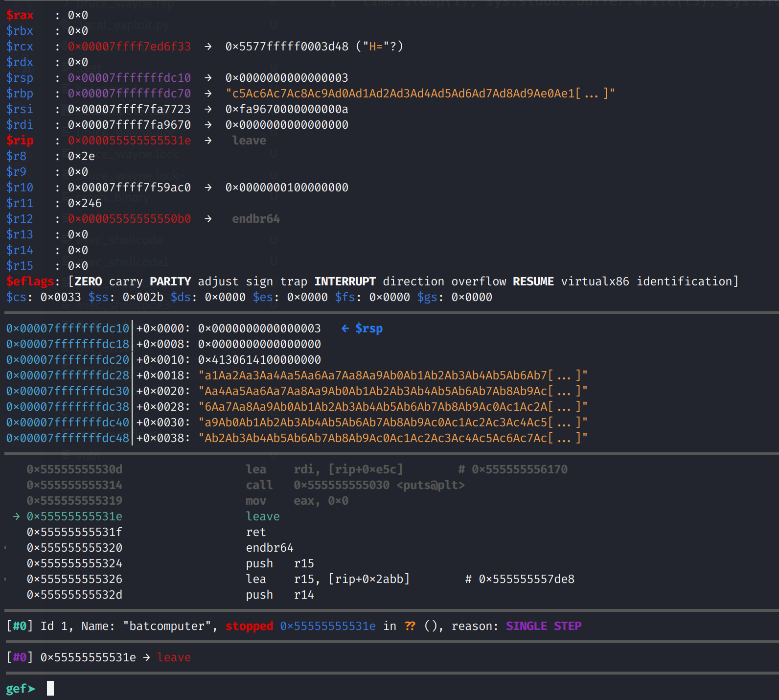Click the $r15 register label
The image size is (779, 700).
point(20,266)
